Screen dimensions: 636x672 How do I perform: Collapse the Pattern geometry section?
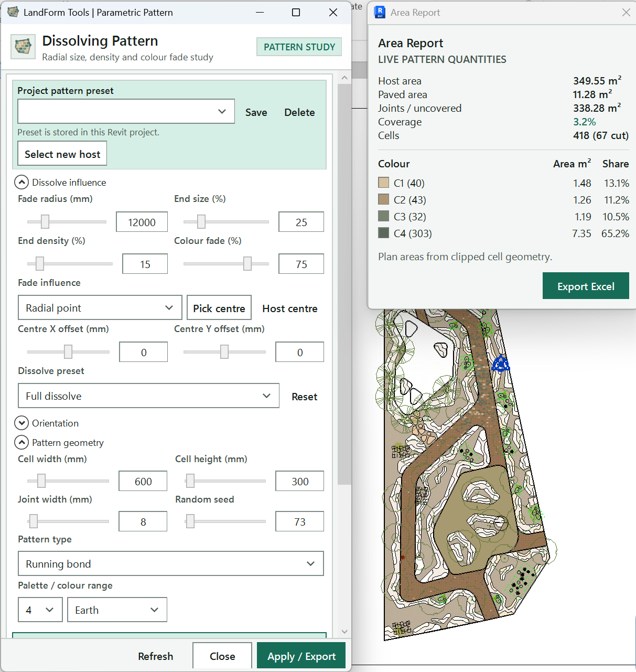21,442
